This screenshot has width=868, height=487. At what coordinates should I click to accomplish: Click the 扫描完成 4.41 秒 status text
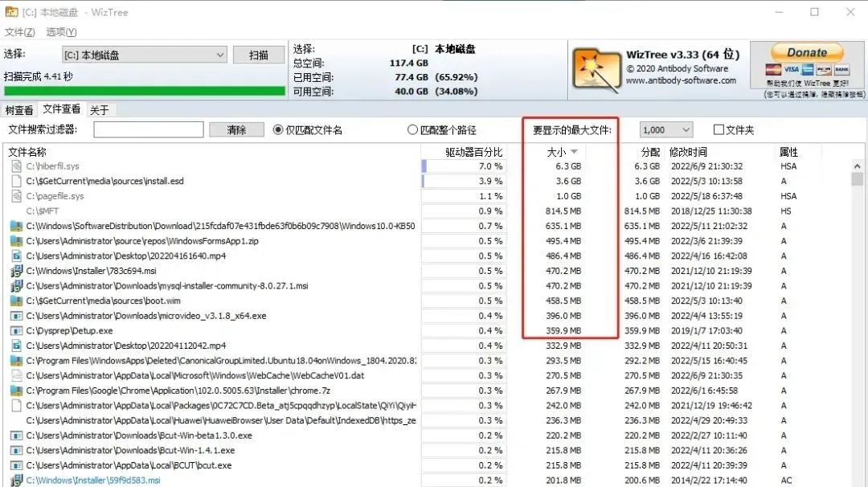(x=39, y=76)
